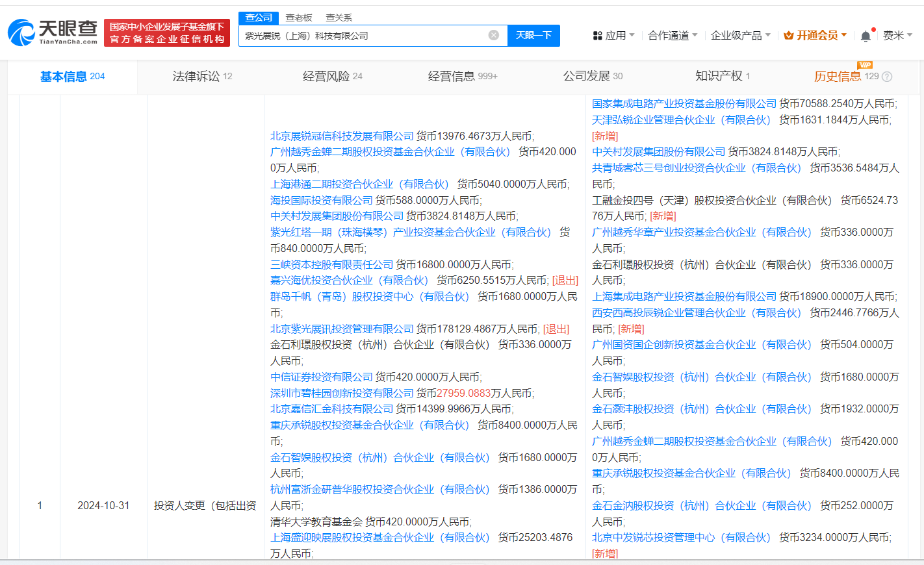
Task: Open 北京紫光展讯投资管理有限公司 link
Action: click(342, 329)
